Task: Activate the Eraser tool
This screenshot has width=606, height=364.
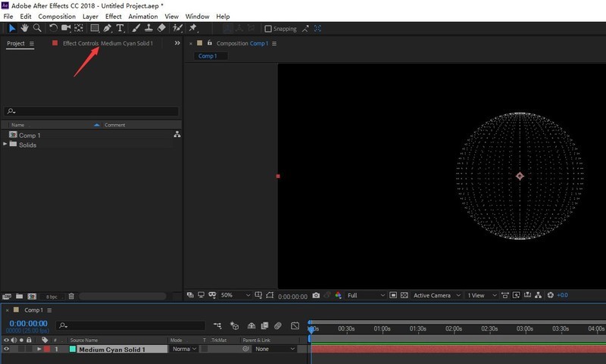Action: click(162, 28)
